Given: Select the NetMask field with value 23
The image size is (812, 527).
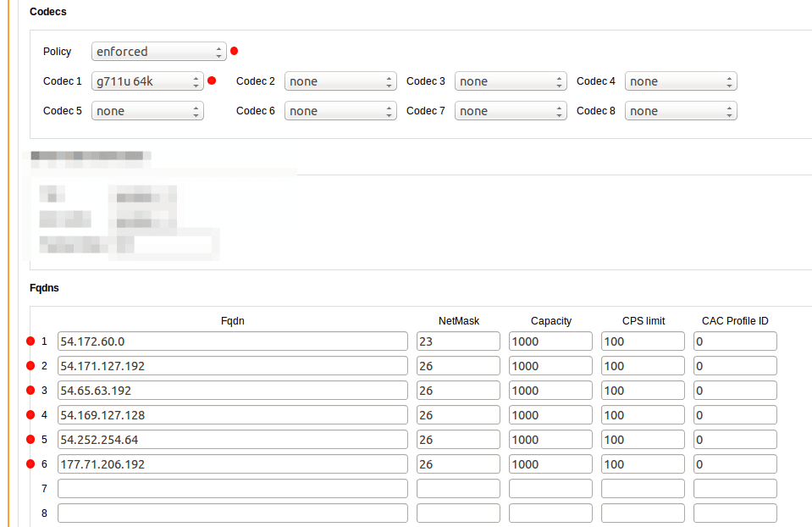Looking at the screenshot, I should [457, 341].
